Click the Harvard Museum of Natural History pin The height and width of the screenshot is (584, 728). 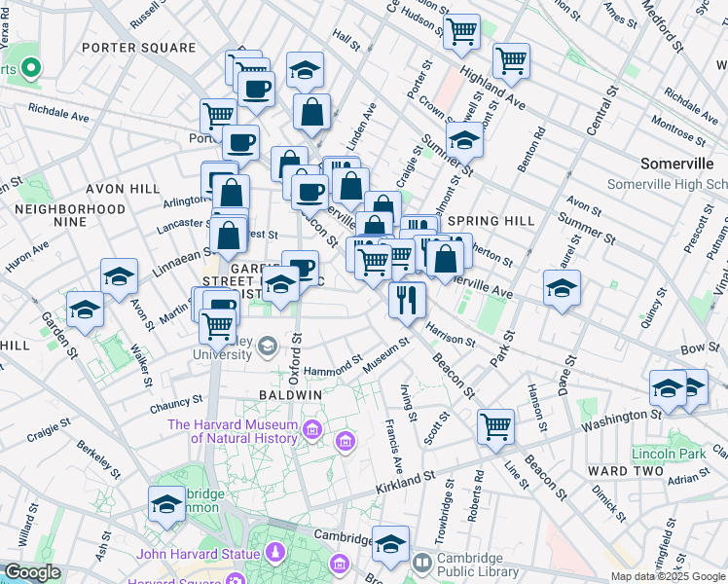[x=312, y=429]
